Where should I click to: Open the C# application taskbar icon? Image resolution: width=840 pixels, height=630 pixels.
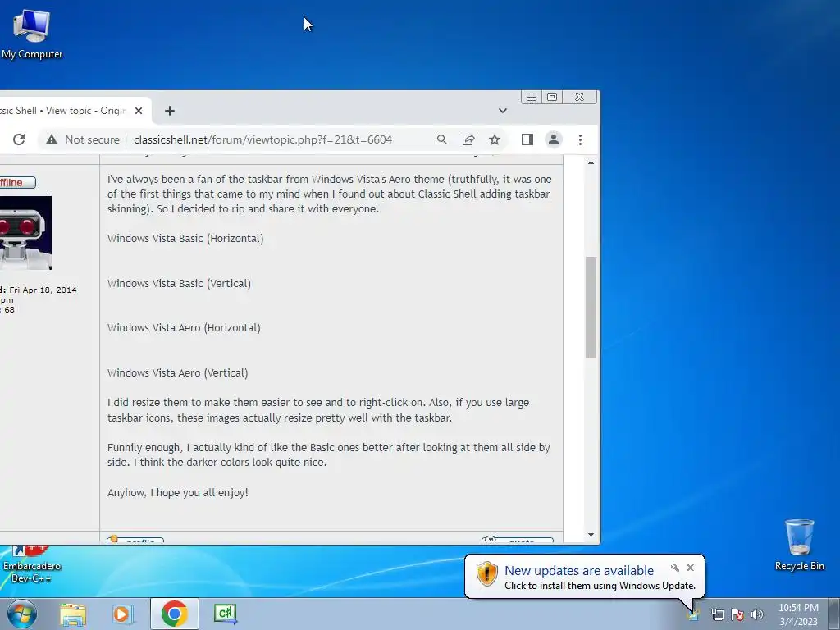pyautogui.click(x=225, y=614)
